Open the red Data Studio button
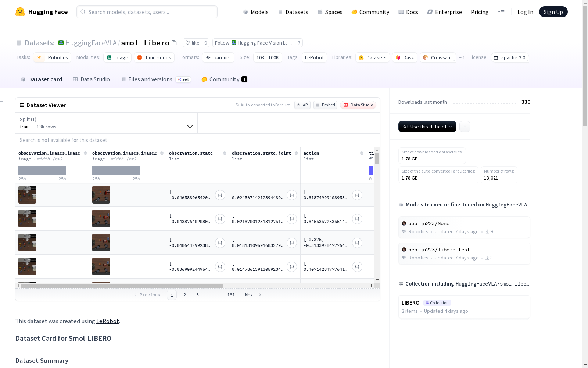The height and width of the screenshot is (368, 588). (x=358, y=105)
